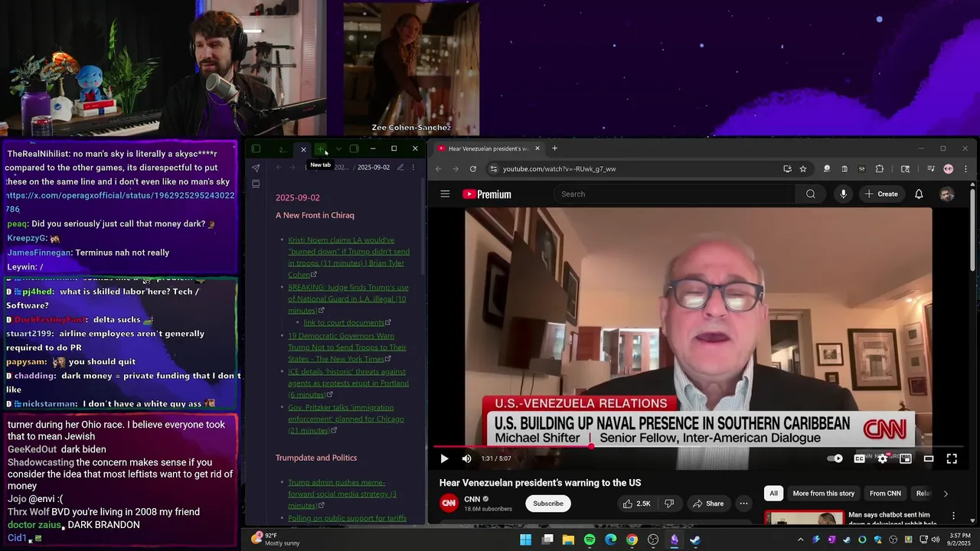Open Obsidian note's more options menu
The image size is (980, 551).
pyautogui.click(x=413, y=167)
